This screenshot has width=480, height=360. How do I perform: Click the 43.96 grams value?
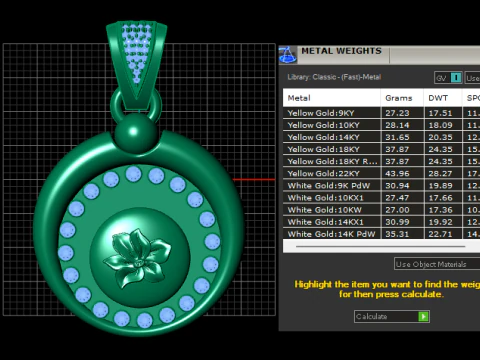coord(397,173)
